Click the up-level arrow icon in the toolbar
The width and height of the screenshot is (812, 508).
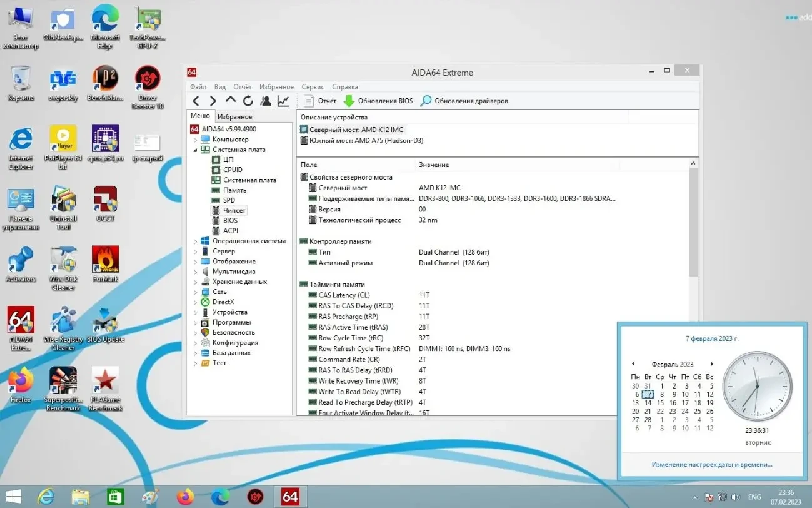point(229,100)
